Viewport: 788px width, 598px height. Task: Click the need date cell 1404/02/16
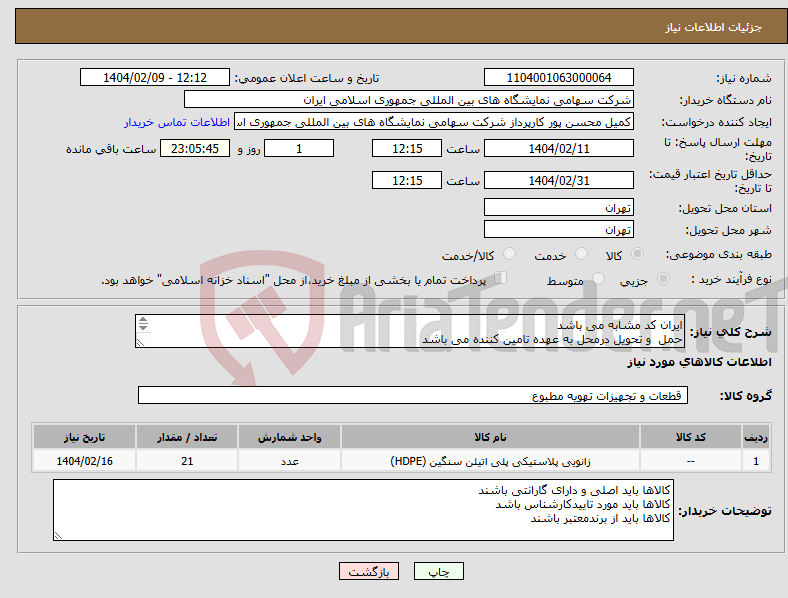pos(84,461)
